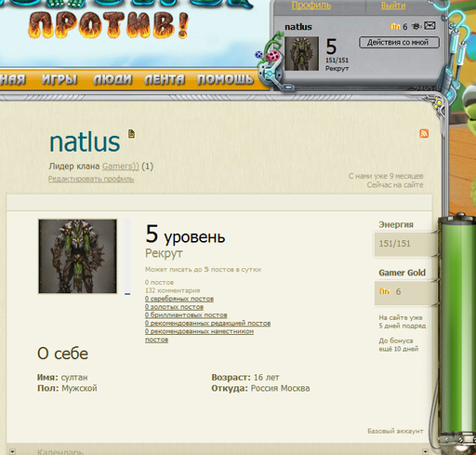Screen dimensions: 476x455
Task: Click the Gamer Gold coin icon in sidebar
Action: pyautogui.click(x=385, y=291)
